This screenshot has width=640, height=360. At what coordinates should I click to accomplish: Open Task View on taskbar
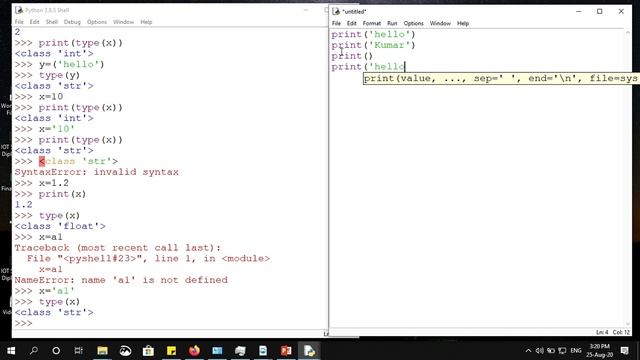tap(78, 351)
